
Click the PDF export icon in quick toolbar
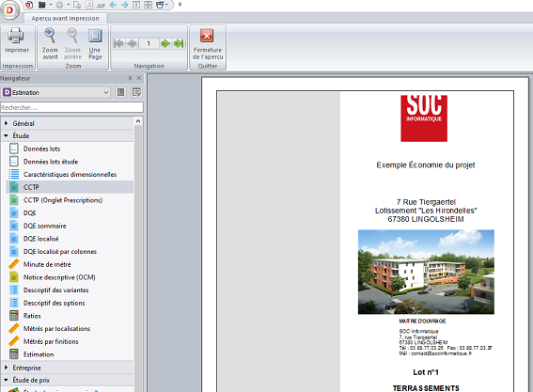[89, 5]
